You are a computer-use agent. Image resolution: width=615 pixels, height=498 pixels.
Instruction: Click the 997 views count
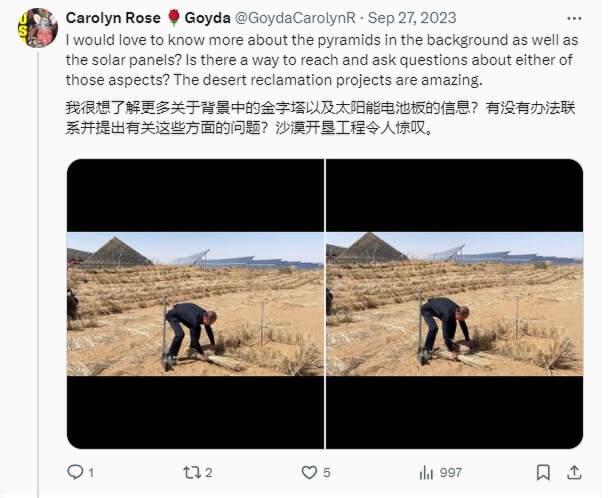pos(451,473)
